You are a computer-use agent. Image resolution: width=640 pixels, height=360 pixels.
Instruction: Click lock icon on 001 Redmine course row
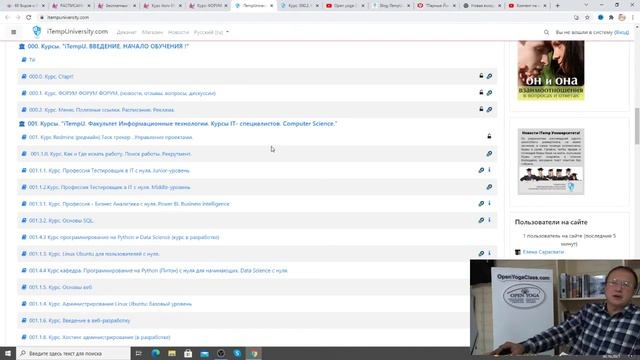[x=489, y=136]
